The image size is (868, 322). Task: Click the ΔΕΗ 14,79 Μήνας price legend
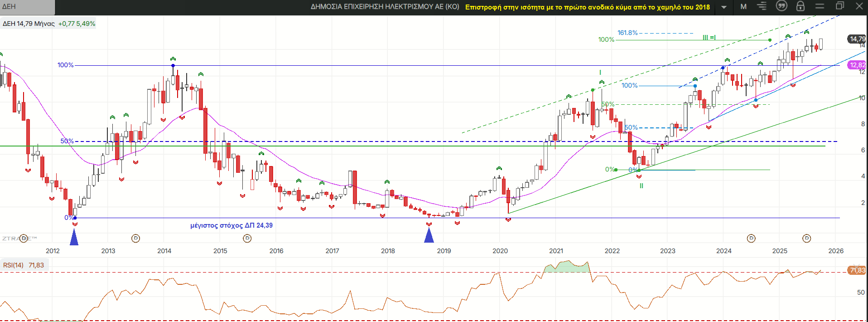pyautogui.click(x=29, y=24)
